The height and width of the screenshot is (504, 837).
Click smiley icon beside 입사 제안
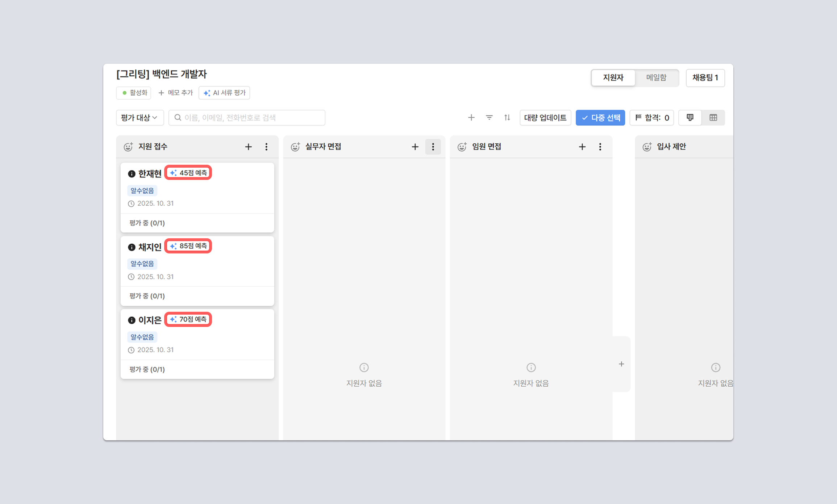click(647, 147)
